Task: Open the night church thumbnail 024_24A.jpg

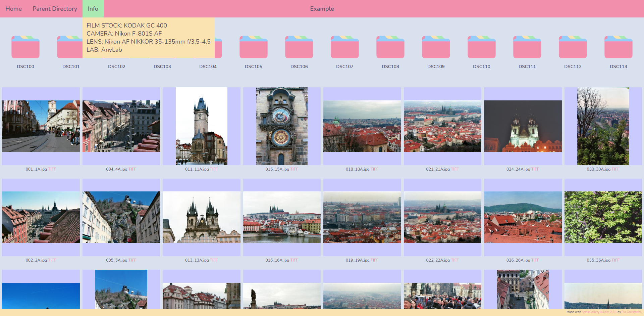Action: (523, 126)
